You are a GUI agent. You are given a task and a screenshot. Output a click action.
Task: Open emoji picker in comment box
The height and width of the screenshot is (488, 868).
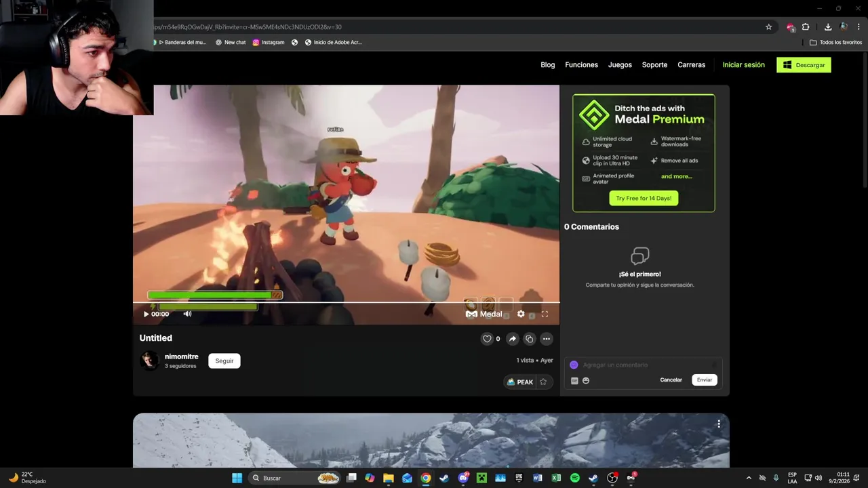tap(586, 380)
